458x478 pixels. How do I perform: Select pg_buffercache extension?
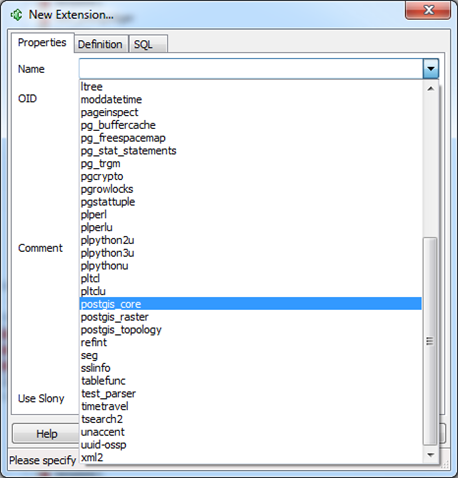(251, 125)
